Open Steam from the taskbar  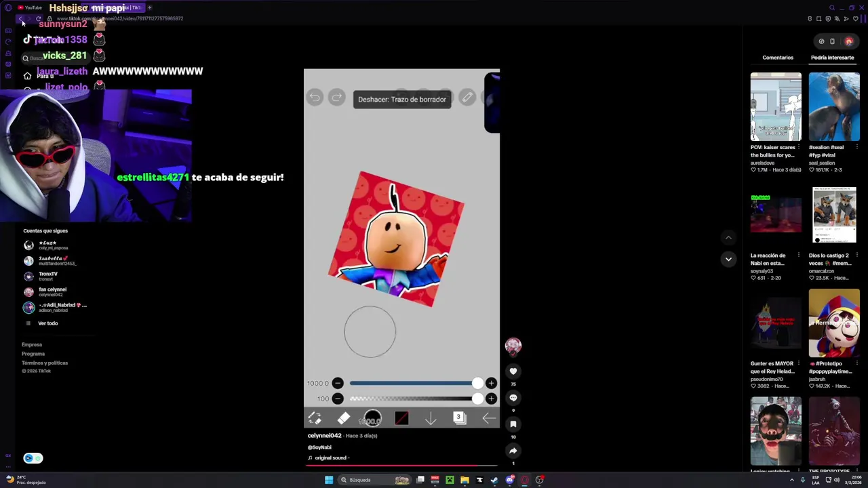[x=494, y=480]
